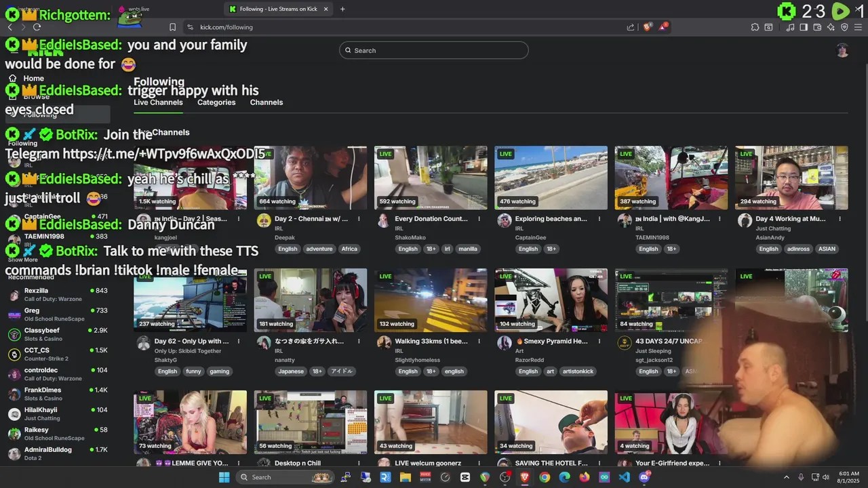Open the user profile avatar on Kick
868x488 pixels.
click(842, 50)
